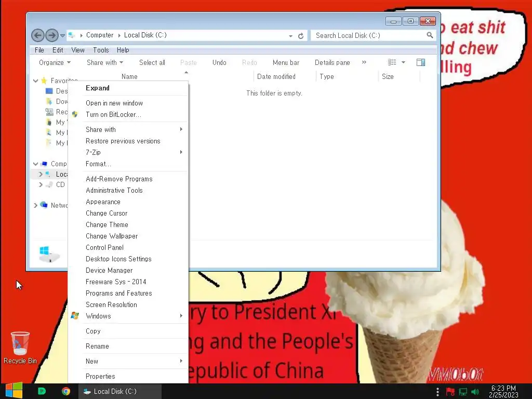
Task: Click Computer in the address breadcrumb
Action: click(99, 35)
